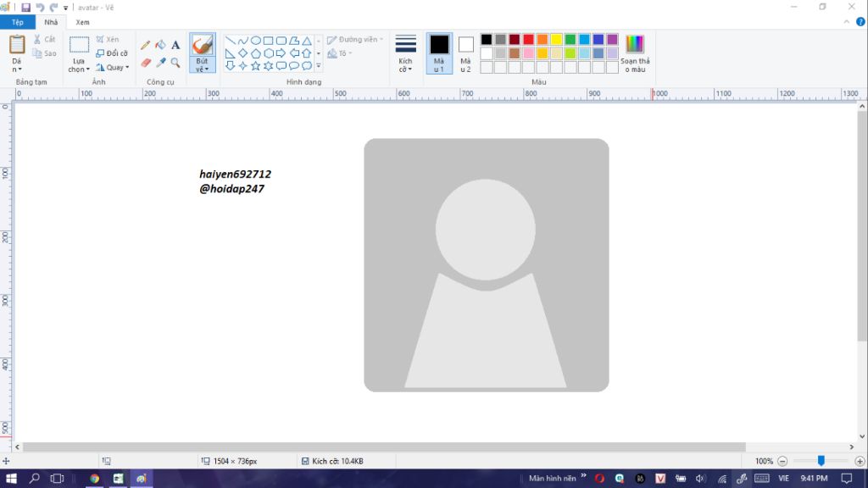Choose the Up arrow shape
Viewport: 868px width, 488px height.
307,53
